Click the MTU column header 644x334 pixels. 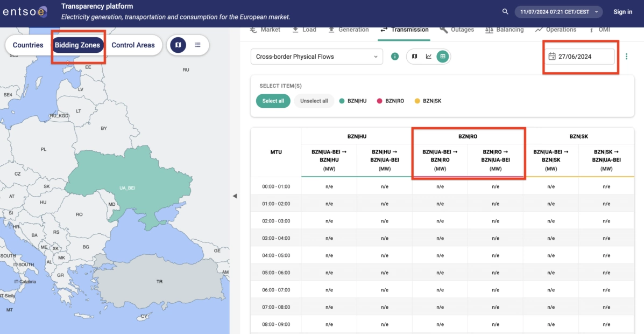tap(276, 152)
